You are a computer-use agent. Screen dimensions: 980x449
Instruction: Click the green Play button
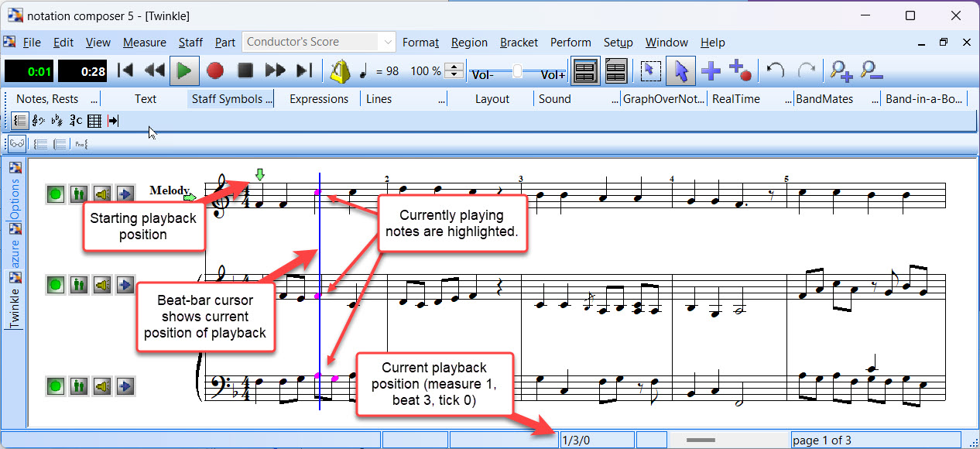(x=184, y=71)
